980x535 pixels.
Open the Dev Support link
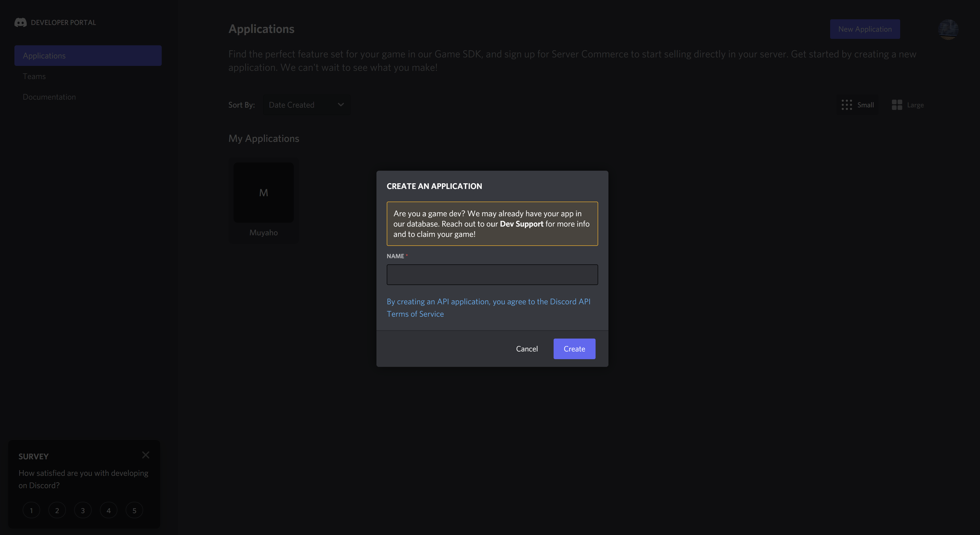click(x=521, y=224)
